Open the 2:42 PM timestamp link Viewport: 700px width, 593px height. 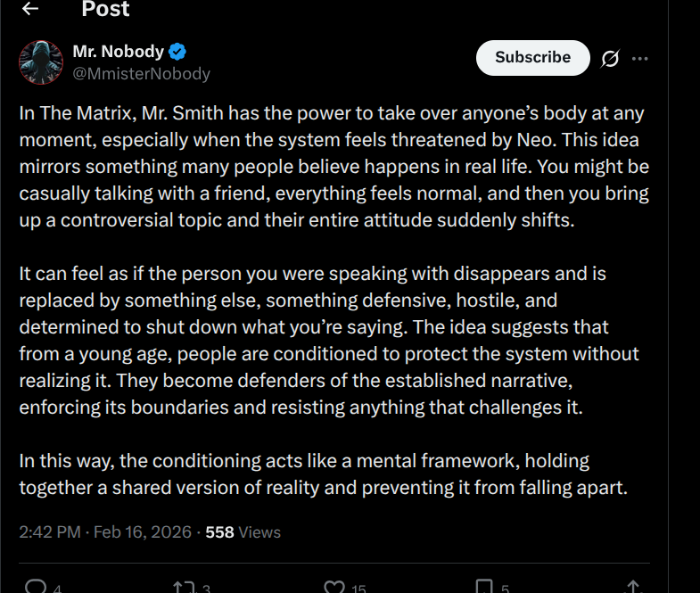coord(49,532)
